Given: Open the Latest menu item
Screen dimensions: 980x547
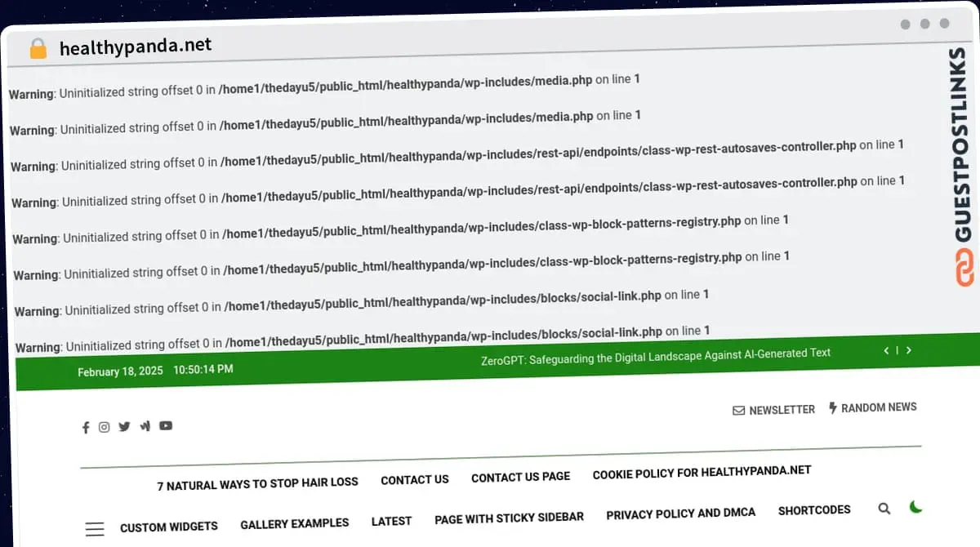Looking at the screenshot, I should click(x=392, y=521).
